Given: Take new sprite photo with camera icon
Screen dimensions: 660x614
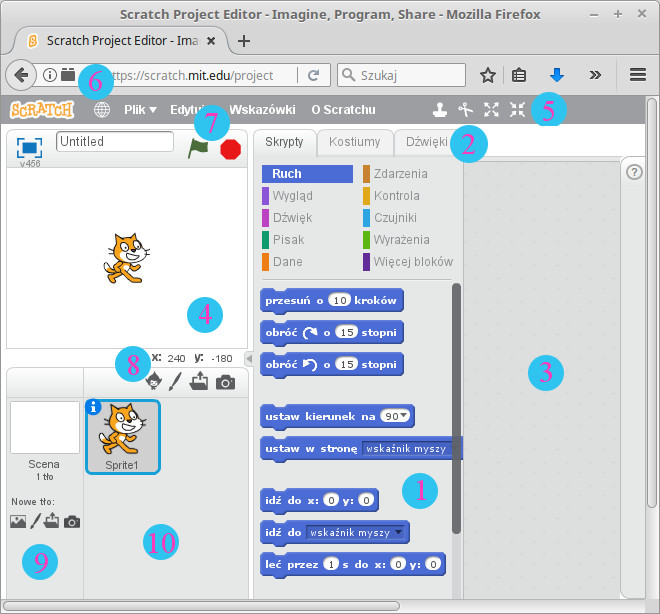Looking at the screenshot, I should pos(226,383).
